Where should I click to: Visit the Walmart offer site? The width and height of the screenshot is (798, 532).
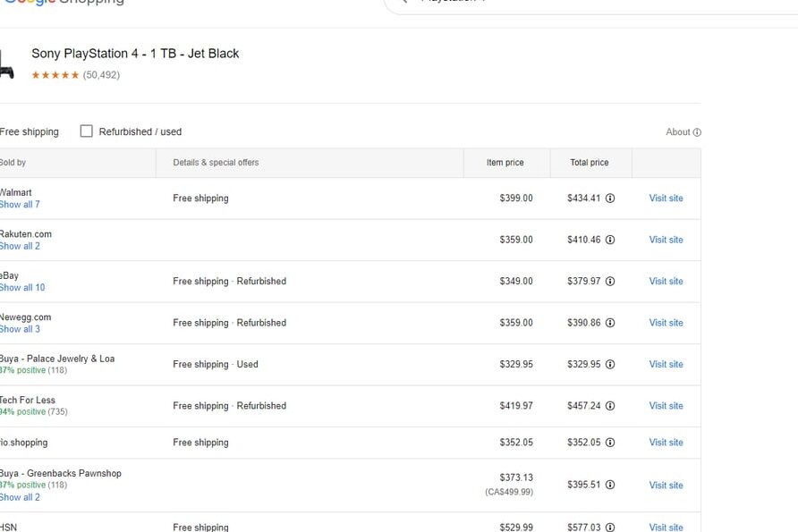[x=666, y=198]
